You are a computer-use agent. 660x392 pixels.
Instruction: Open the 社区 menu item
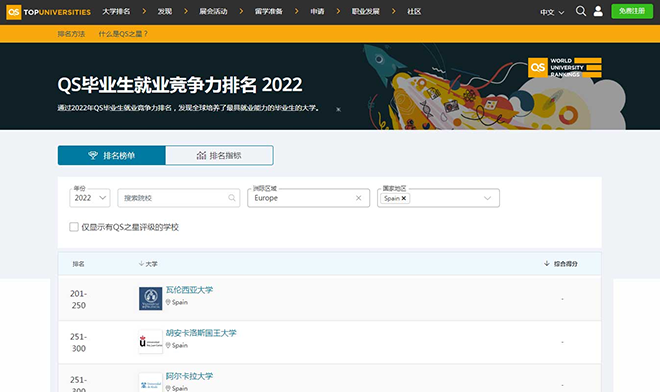point(414,11)
